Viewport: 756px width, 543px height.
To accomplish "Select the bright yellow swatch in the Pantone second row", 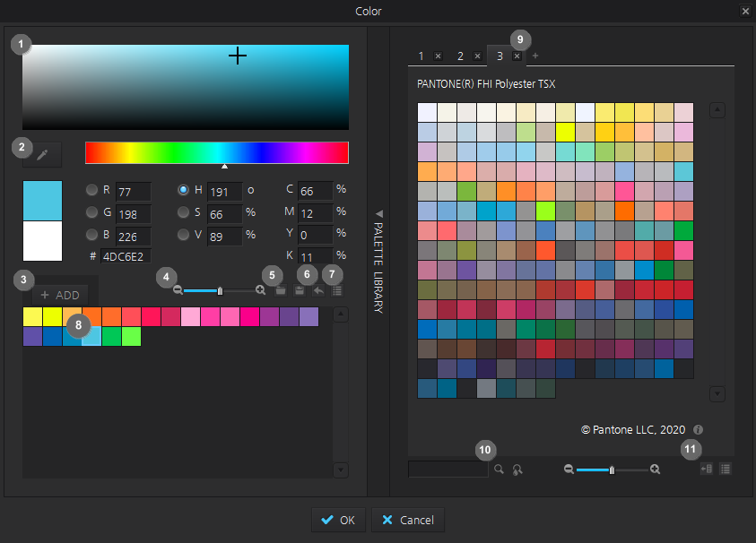I will (x=566, y=132).
